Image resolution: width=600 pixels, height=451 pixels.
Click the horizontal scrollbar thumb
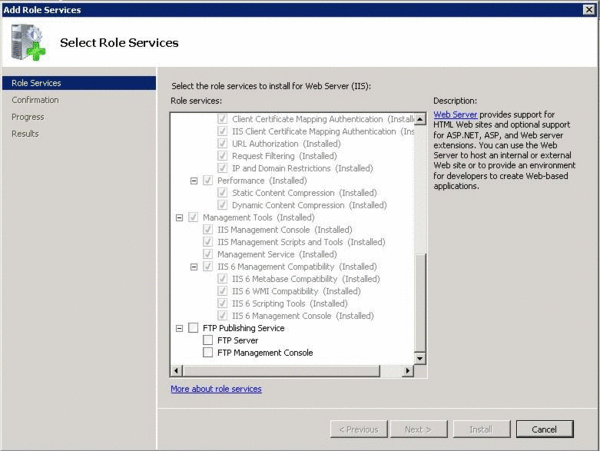[281, 370]
